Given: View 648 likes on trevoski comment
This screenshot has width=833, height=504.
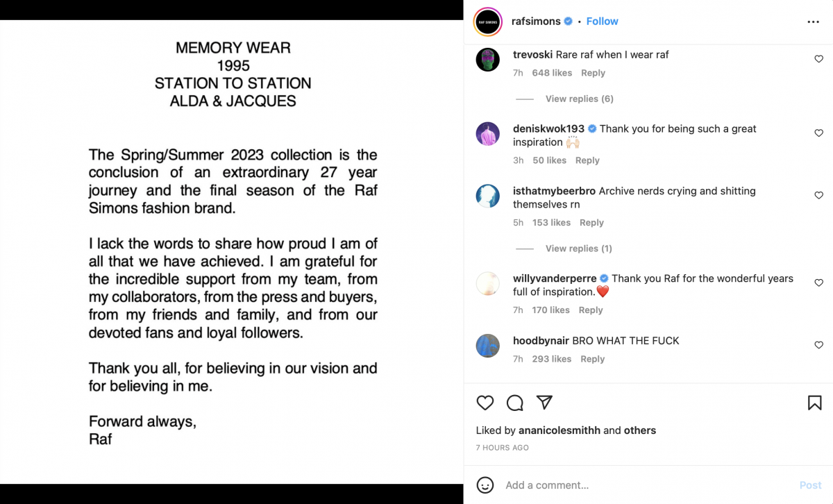Looking at the screenshot, I should pyautogui.click(x=552, y=73).
